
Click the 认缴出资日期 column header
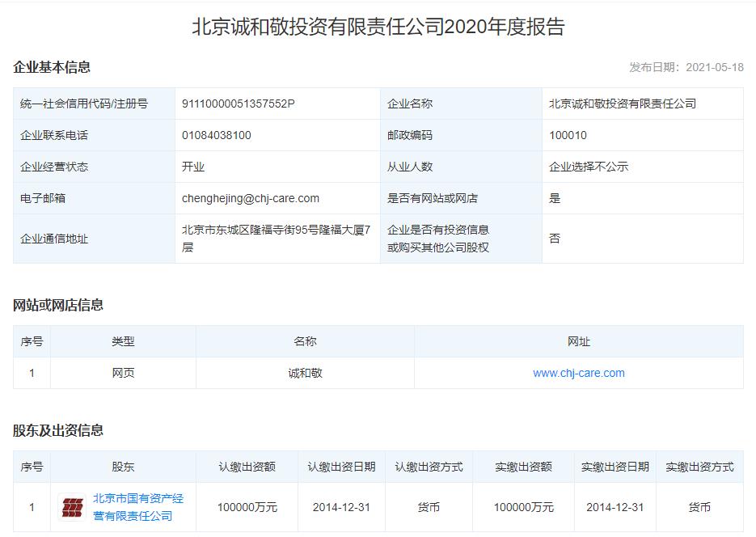click(x=341, y=467)
